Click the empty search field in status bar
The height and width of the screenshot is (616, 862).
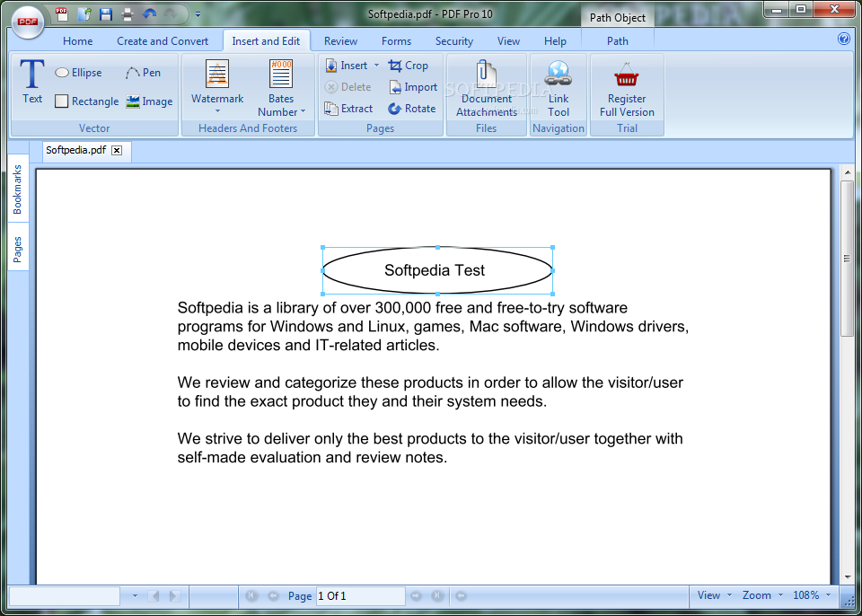coord(65,595)
